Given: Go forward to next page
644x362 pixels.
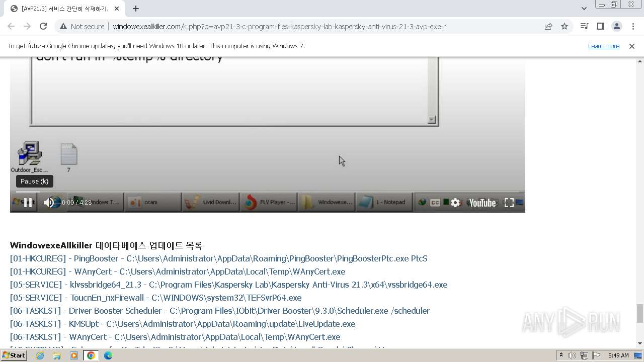Looking at the screenshot, I should tap(27, 26).
